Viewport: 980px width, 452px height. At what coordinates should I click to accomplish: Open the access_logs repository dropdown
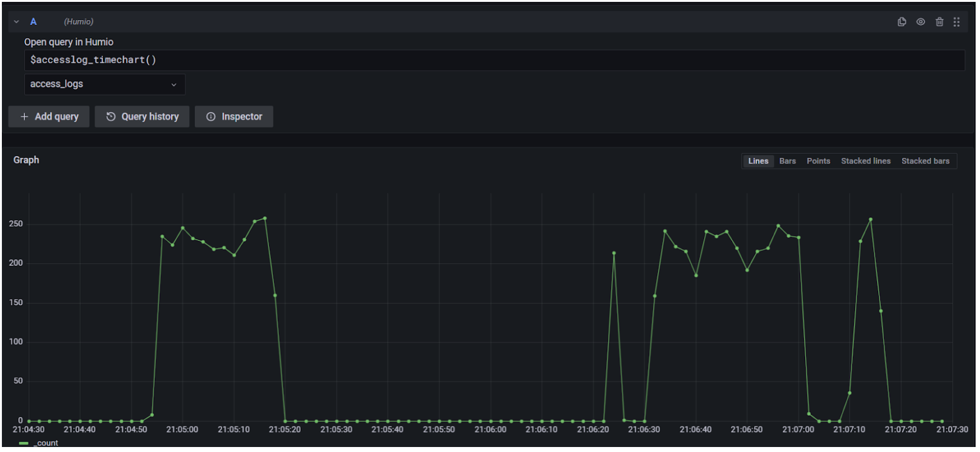click(x=104, y=84)
